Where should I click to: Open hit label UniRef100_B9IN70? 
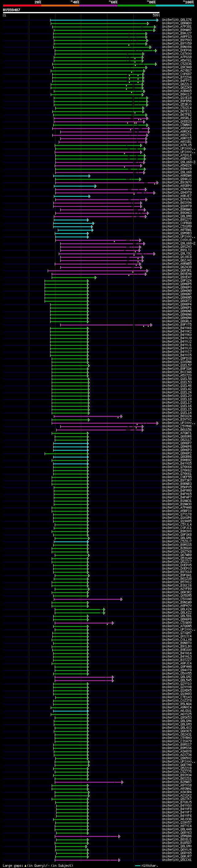point(177,182)
